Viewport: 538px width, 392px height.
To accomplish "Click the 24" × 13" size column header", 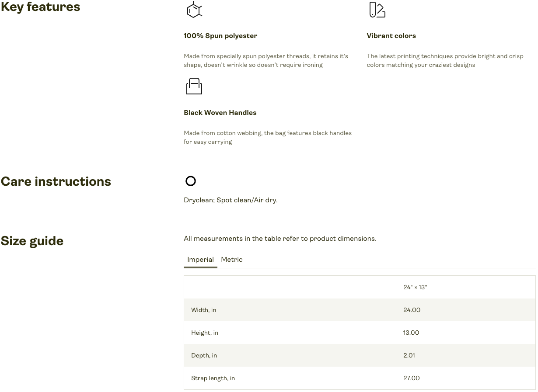I will click(415, 288).
